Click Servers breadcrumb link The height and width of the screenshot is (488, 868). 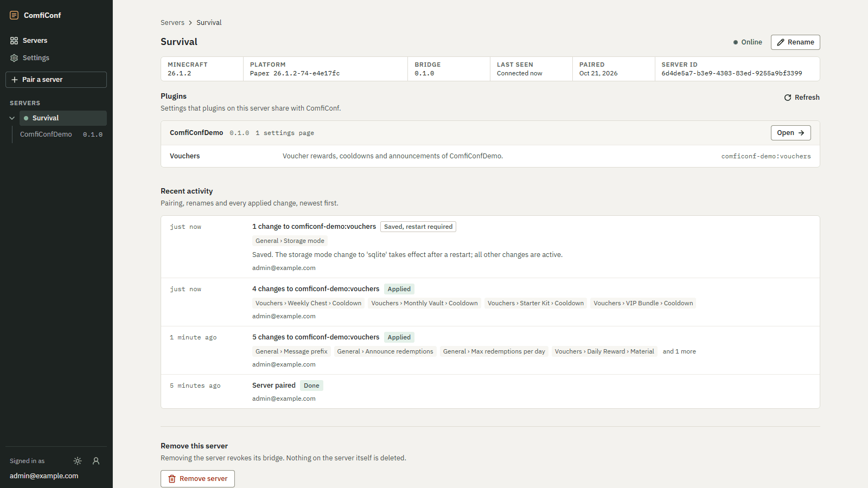(x=173, y=23)
